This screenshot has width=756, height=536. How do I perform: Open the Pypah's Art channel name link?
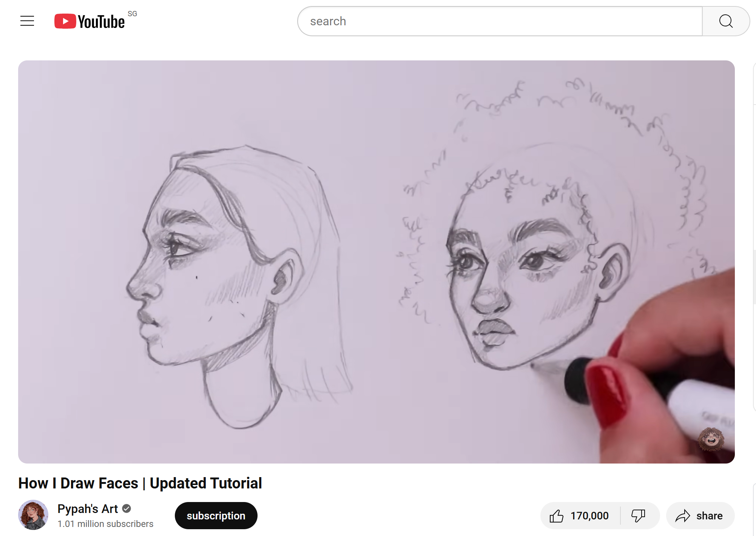tap(88, 509)
